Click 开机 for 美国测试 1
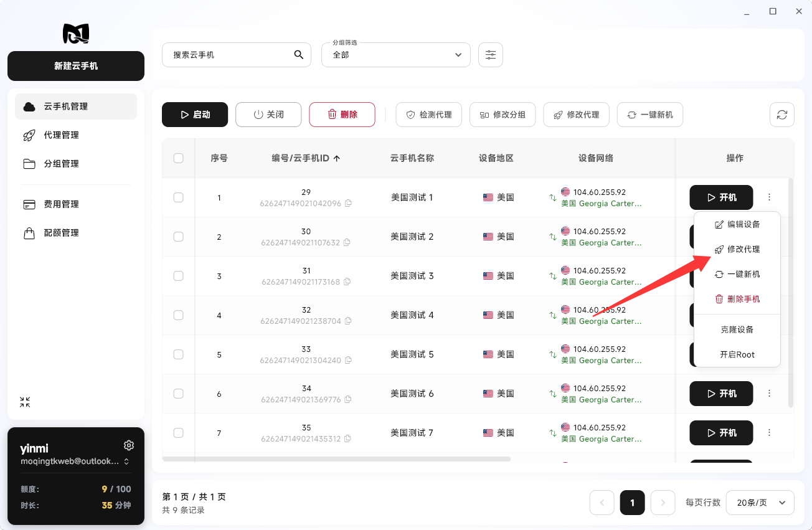Image resolution: width=812 pixels, height=530 pixels. (721, 197)
